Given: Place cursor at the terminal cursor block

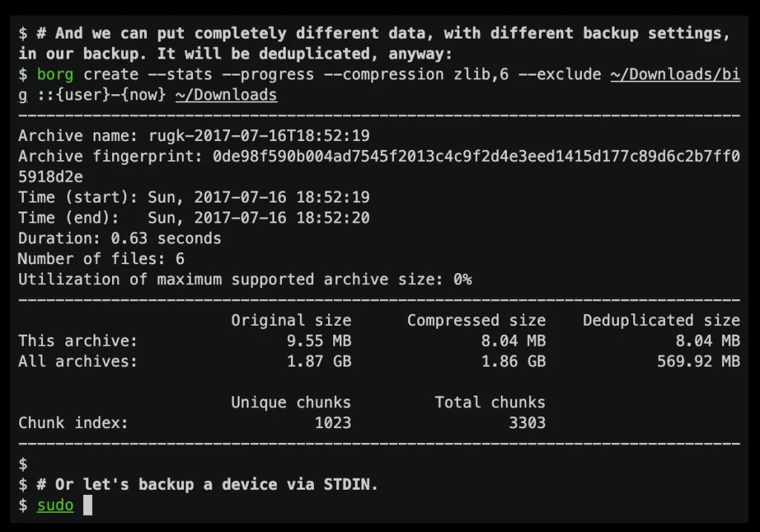Looking at the screenshot, I should click(x=88, y=505).
